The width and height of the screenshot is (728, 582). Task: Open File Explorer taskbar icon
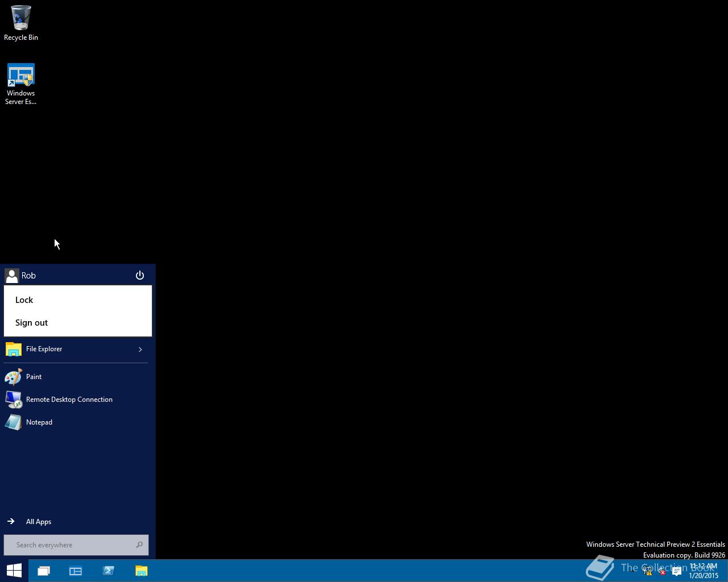click(142, 571)
